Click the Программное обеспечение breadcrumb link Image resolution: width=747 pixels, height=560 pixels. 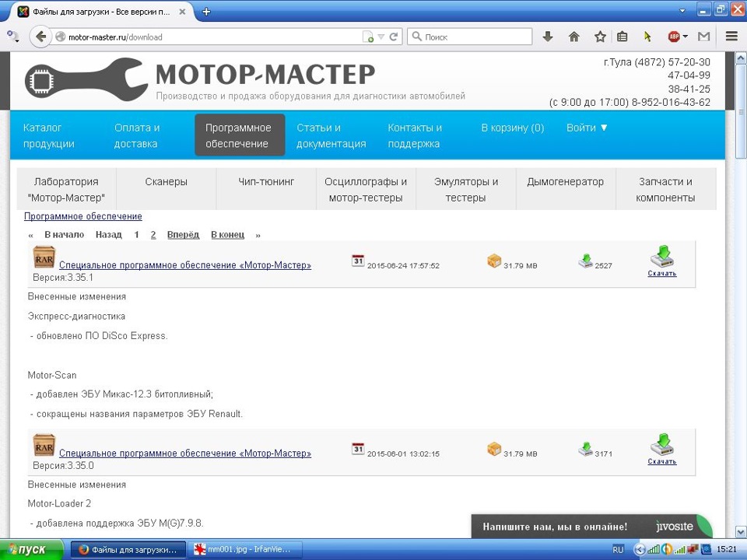point(83,216)
